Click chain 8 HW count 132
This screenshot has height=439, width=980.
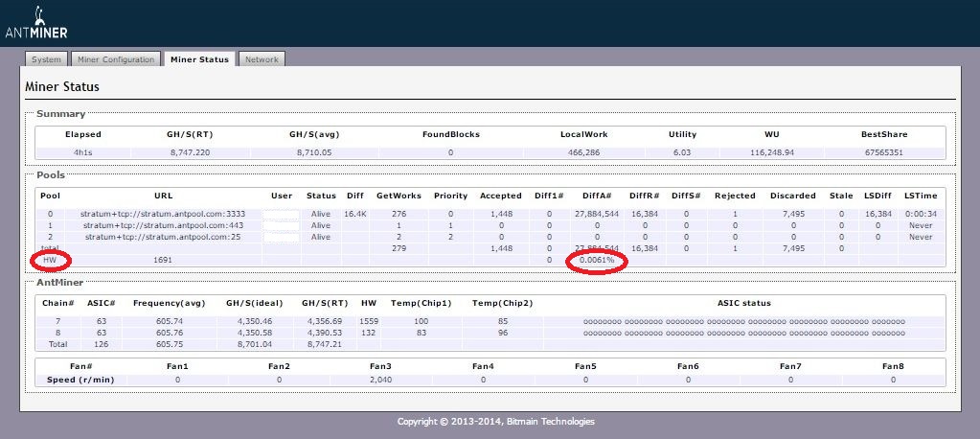pos(369,333)
